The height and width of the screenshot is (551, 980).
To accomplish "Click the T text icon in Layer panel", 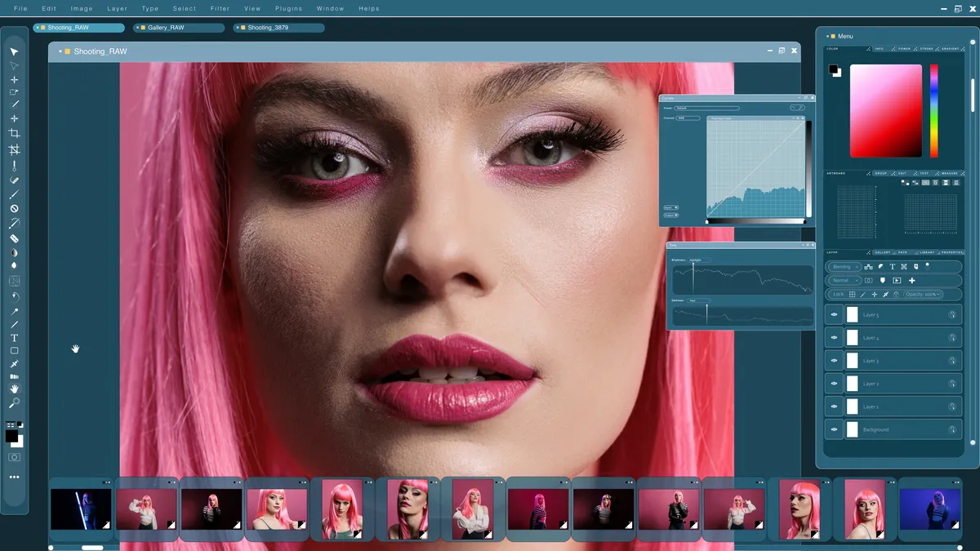I will tap(893, 267).
